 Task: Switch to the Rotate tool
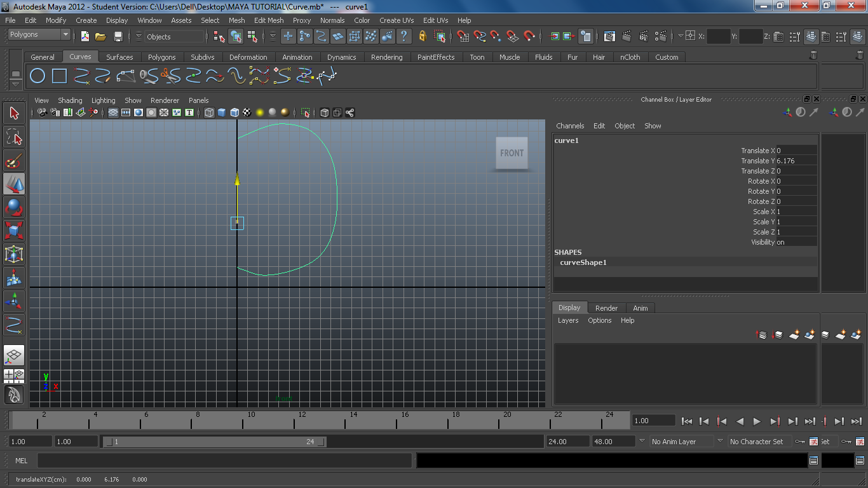tap(14, 207)
